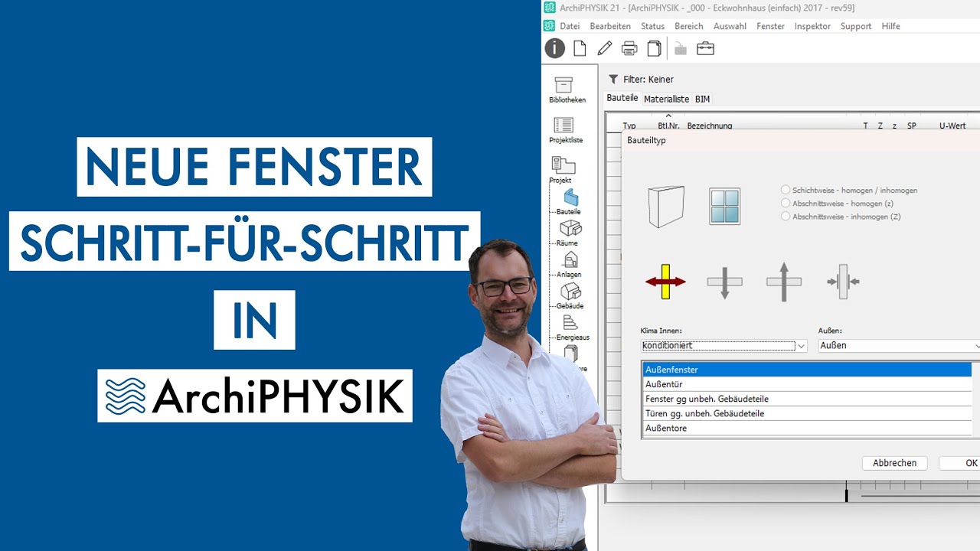Click the Bezeichnung column header

coord(710,126)
